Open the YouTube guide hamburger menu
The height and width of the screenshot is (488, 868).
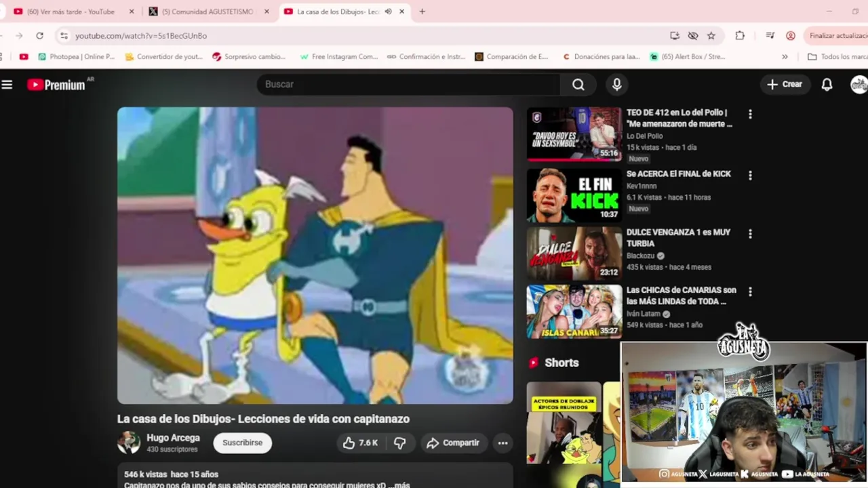pos(7,85)
